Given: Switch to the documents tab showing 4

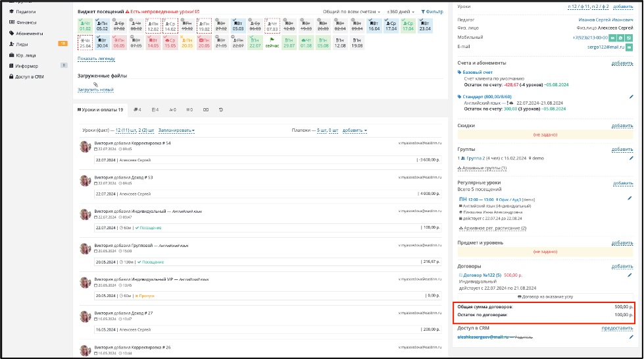Looking at the screenshot, I should point(155,110).
